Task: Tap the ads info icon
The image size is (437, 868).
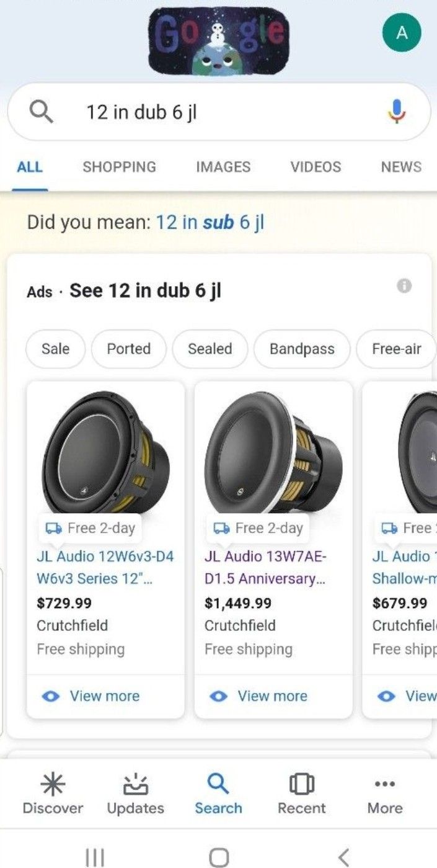Action: point(404,286)
